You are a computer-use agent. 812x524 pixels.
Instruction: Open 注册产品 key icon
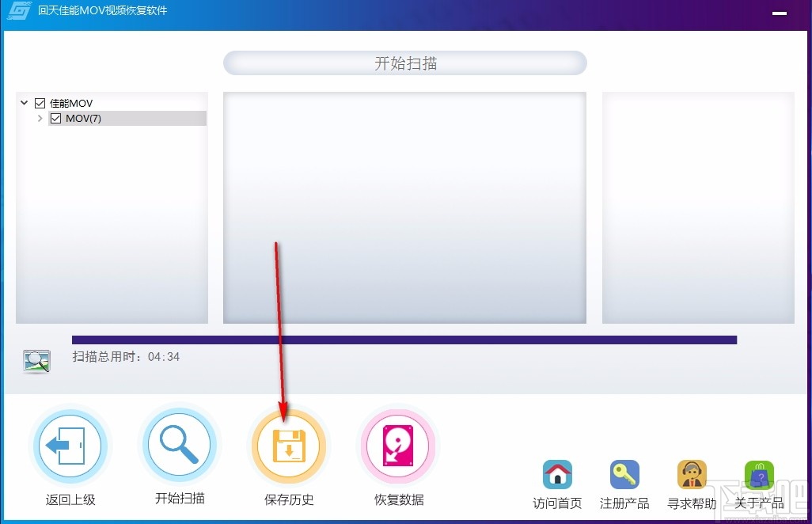click(624, 474)
